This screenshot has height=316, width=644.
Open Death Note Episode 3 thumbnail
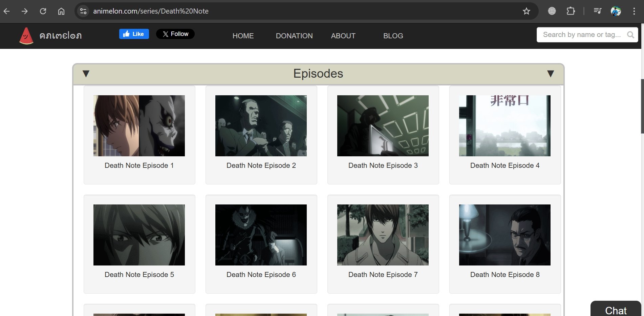click(383, 126)
